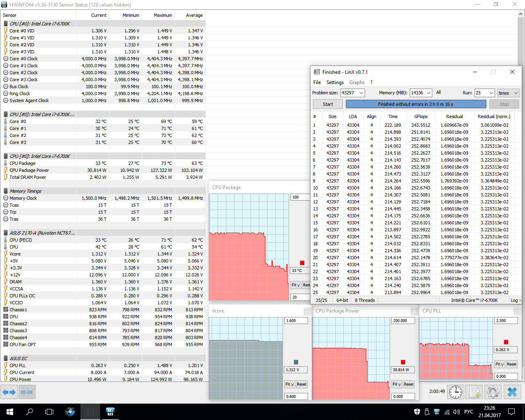Click the GFlops column header in LinX
The image size is (525, 420).
click(421, 116)
